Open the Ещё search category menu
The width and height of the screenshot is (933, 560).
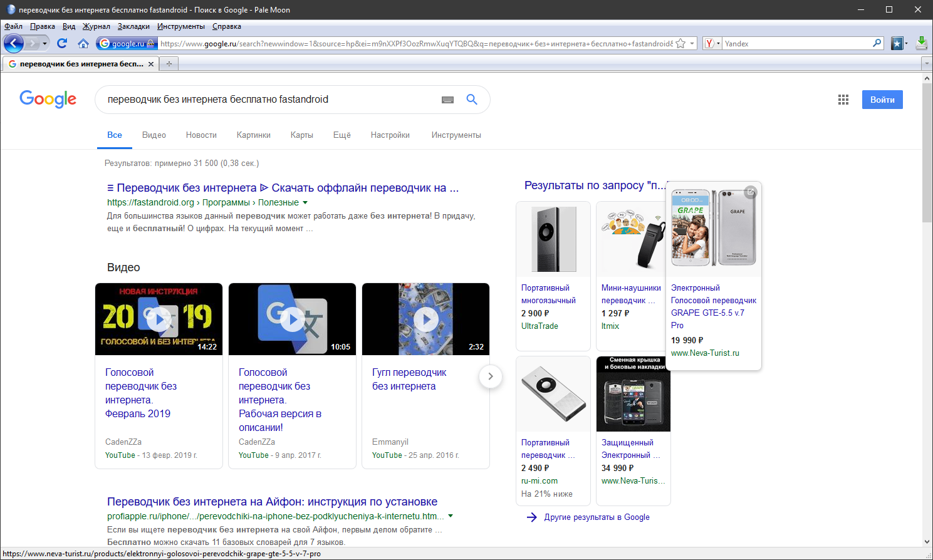click(342, 135)
